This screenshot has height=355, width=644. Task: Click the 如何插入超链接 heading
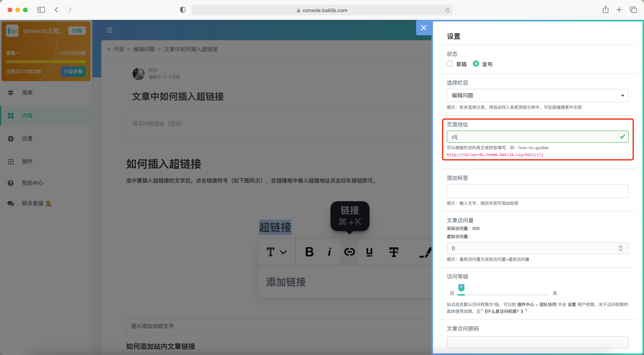pos(163,164)
